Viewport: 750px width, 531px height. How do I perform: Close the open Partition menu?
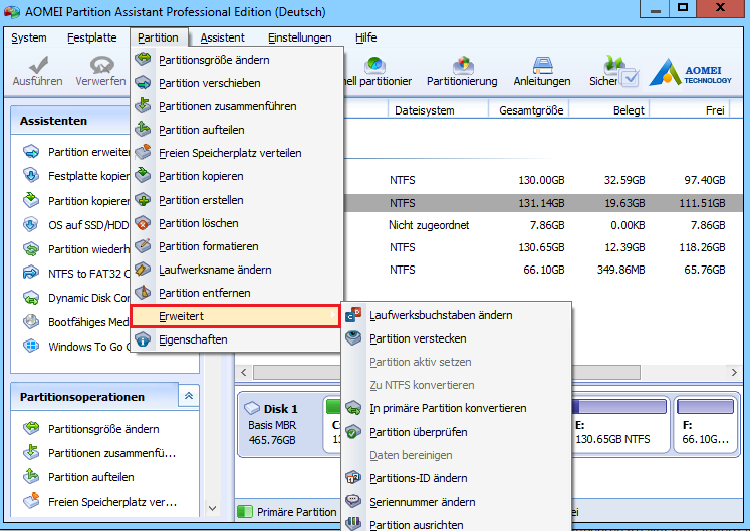[x=158, y=37]
